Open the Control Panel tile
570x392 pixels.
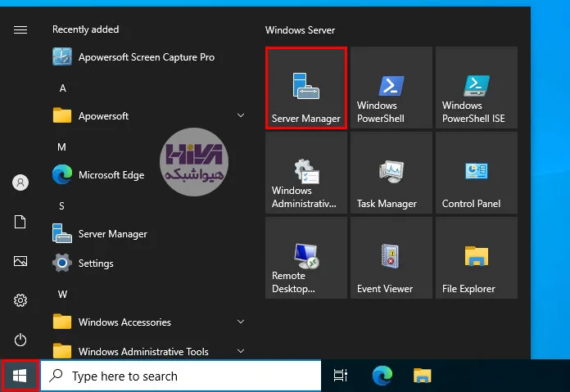(476, 173)
